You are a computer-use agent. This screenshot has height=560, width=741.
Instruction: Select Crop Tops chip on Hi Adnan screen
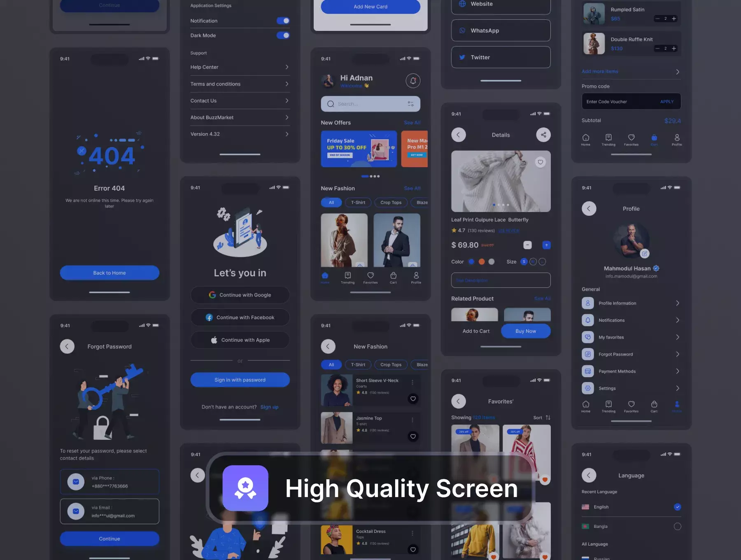(x=391, y=203)
